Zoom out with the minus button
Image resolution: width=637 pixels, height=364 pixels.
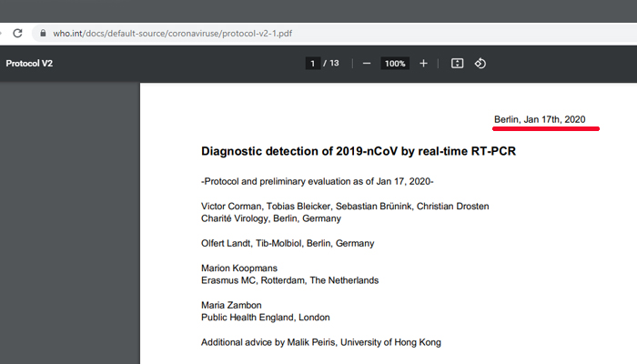point(367,64)
